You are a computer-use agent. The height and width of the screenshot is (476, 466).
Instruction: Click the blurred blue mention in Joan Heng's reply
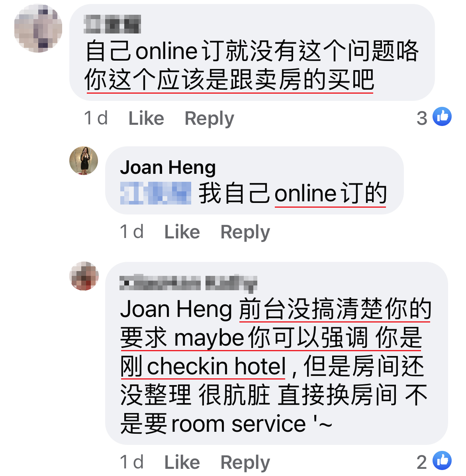coord(156,193)
